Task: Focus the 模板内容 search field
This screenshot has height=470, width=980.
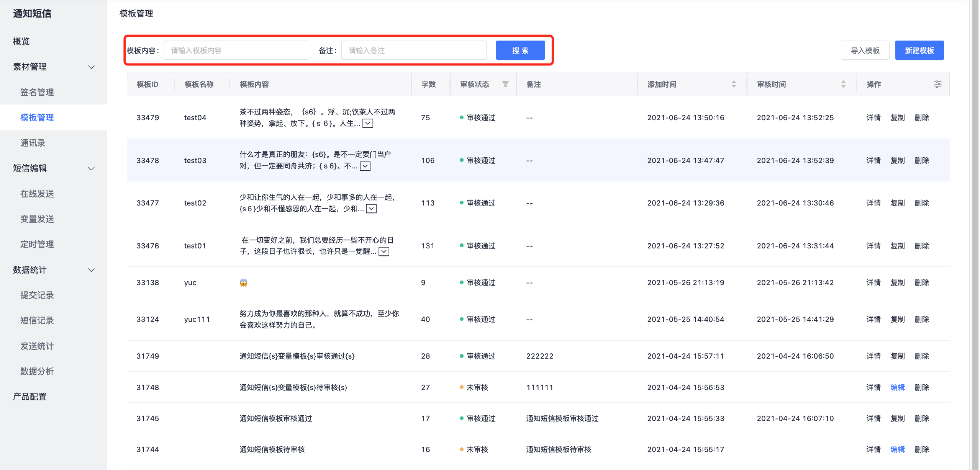Action: [x=236, y=50]
